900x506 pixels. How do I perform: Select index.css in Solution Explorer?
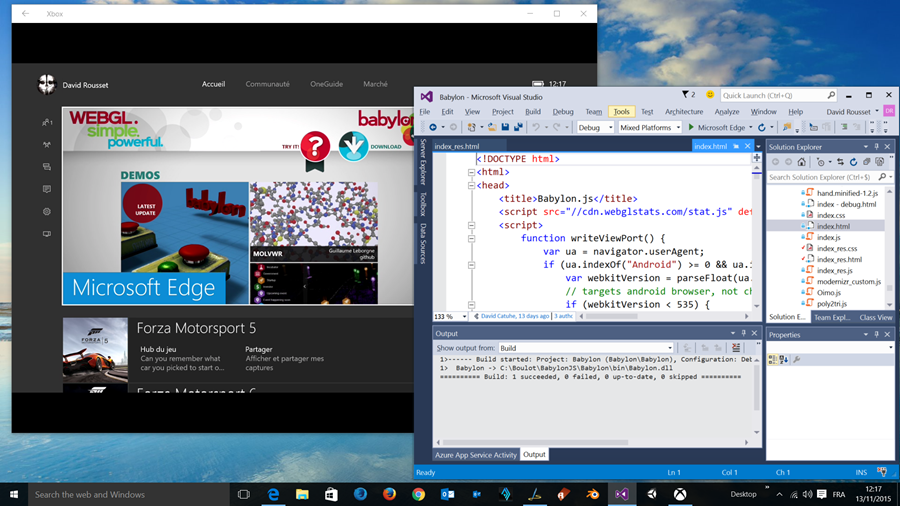pos(830,215)
